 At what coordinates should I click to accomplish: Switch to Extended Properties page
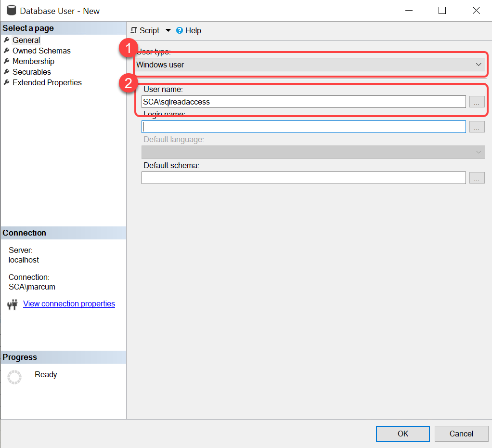47,83
